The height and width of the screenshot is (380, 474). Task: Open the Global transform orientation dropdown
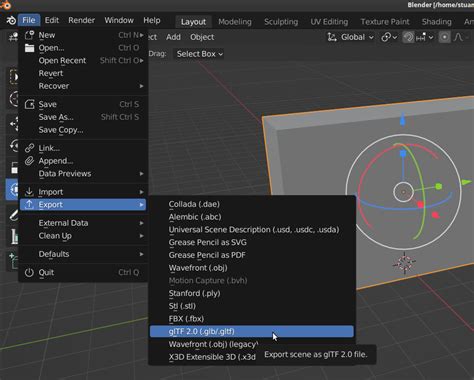pos(350,37)
